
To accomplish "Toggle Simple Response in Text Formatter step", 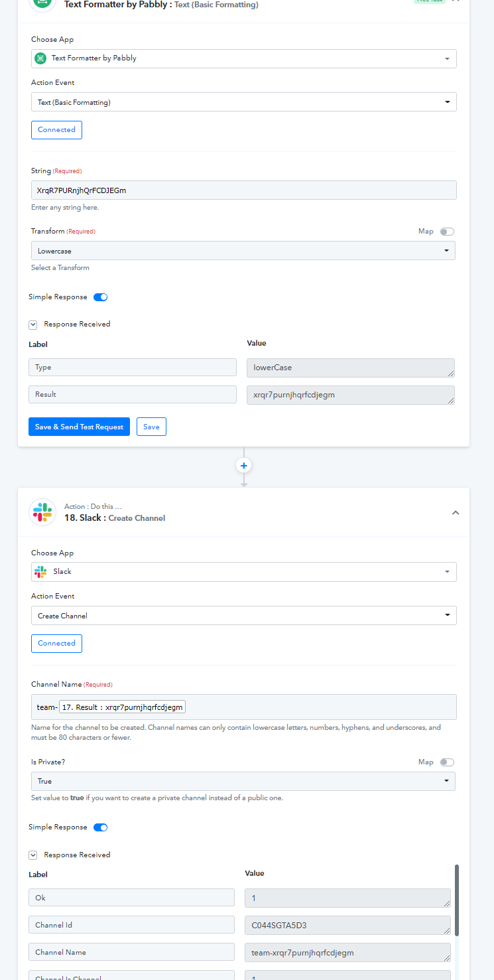I will pos(100,297).
